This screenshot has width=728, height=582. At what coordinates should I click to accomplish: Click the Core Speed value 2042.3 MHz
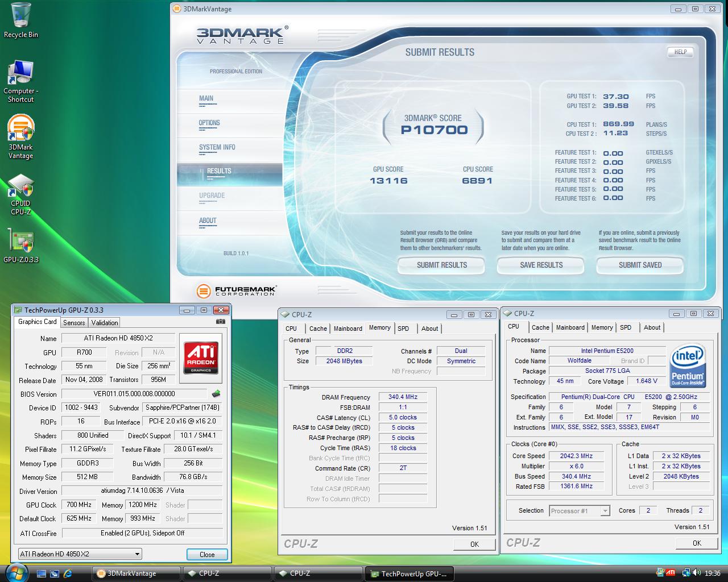tap(576, 456)
